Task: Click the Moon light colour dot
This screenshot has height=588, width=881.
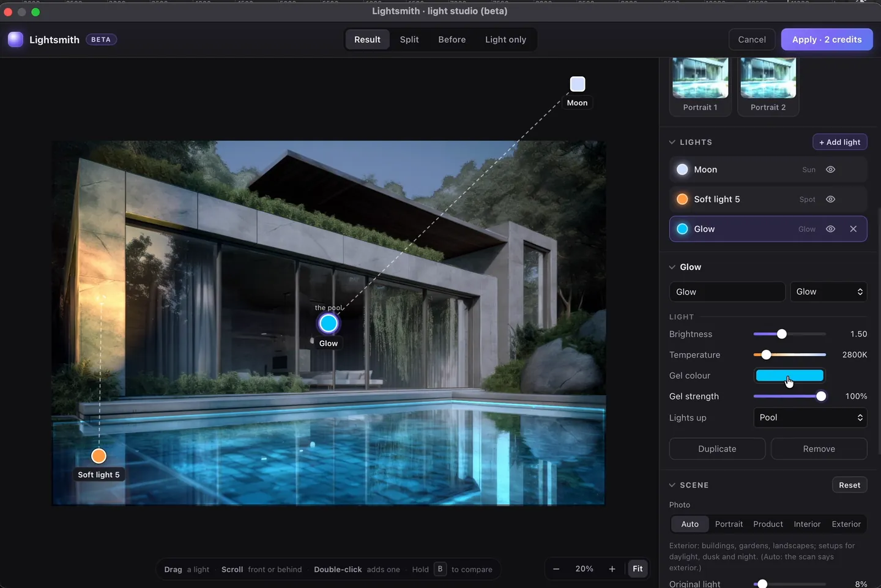Action: (682, 169)
